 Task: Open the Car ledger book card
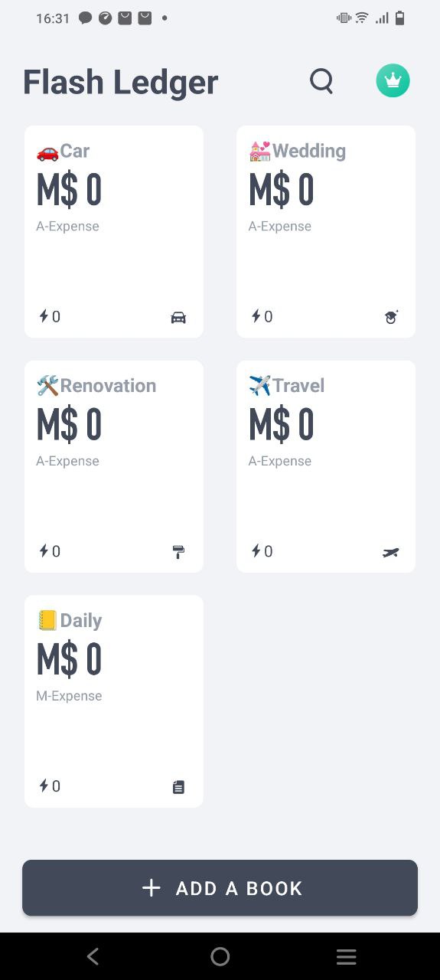click(x=114, y=231)
